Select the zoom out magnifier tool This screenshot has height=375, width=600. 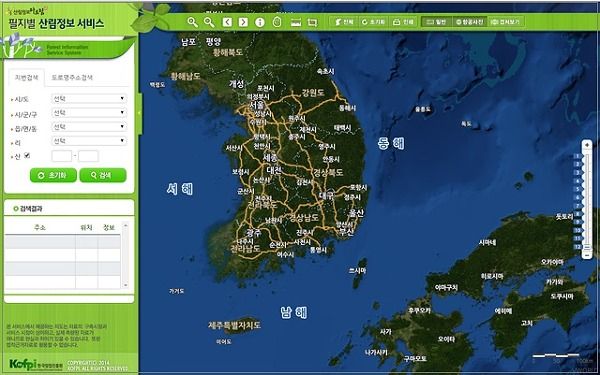tap(209, 22)
